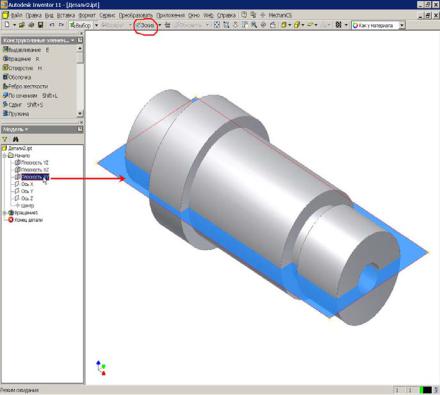Select Ось Y in the tree
The height and width of the screenshot is (395, 440).
(24, 191)
